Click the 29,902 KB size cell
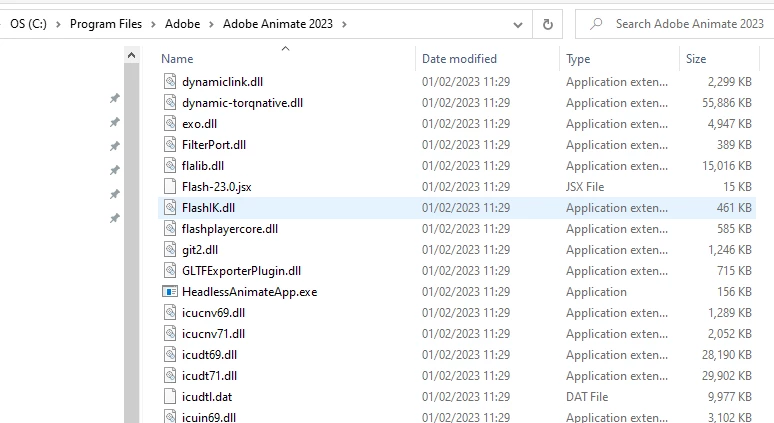The image size is (774, 423). (x=727, y=376)
